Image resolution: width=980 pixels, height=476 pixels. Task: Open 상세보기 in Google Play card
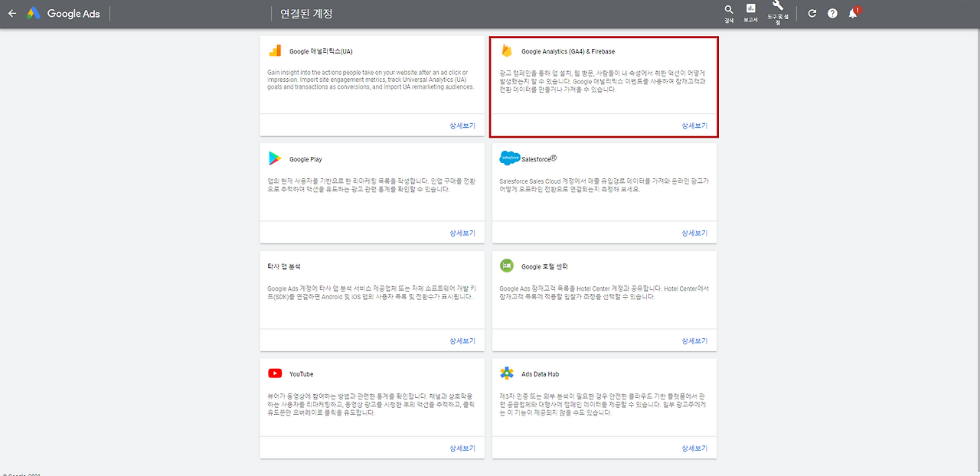[x=462, y=233]
